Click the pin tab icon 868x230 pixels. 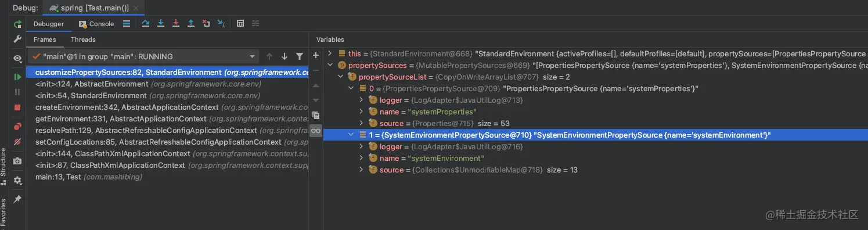[17, 199]
